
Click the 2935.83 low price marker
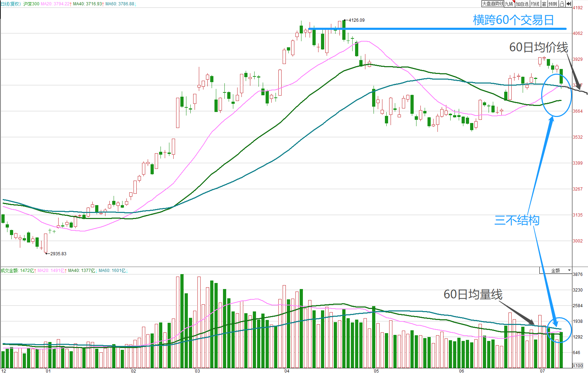pos(58,254)
